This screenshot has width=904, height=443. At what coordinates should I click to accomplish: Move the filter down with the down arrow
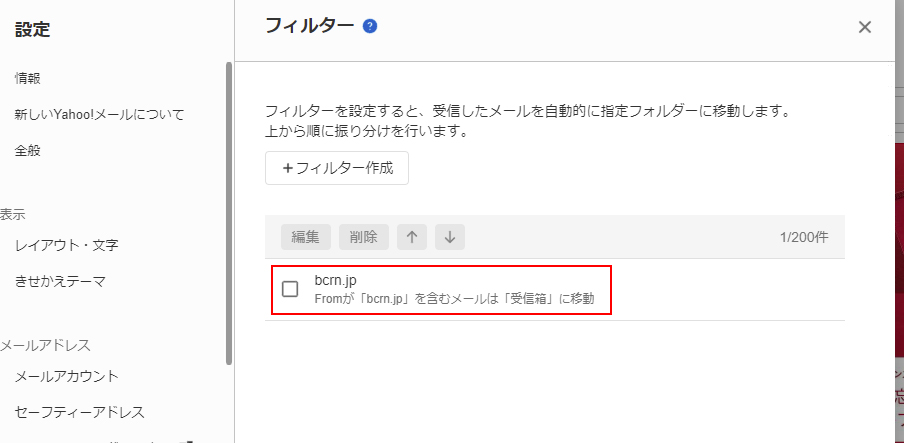(450, 237)
